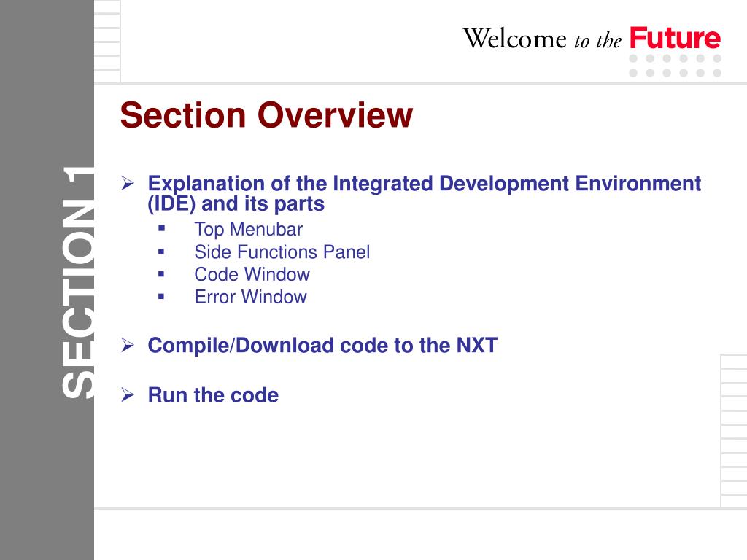Select the 'Explanation of the Integrated Development Environment' line

coord(424,184)
